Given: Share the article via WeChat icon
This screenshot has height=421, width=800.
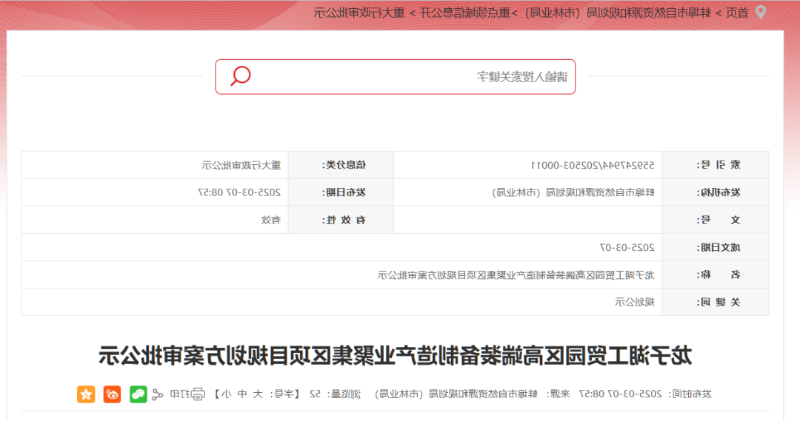Looking at the screenshot, I should click(138, 394).
